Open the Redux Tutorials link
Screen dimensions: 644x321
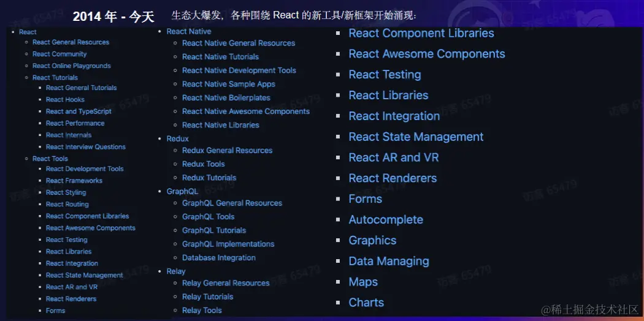pos(209,178)
